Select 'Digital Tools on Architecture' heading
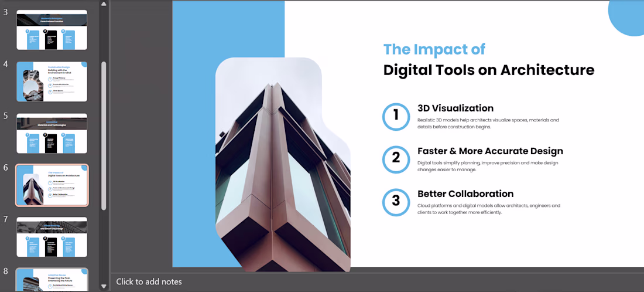 489,70
